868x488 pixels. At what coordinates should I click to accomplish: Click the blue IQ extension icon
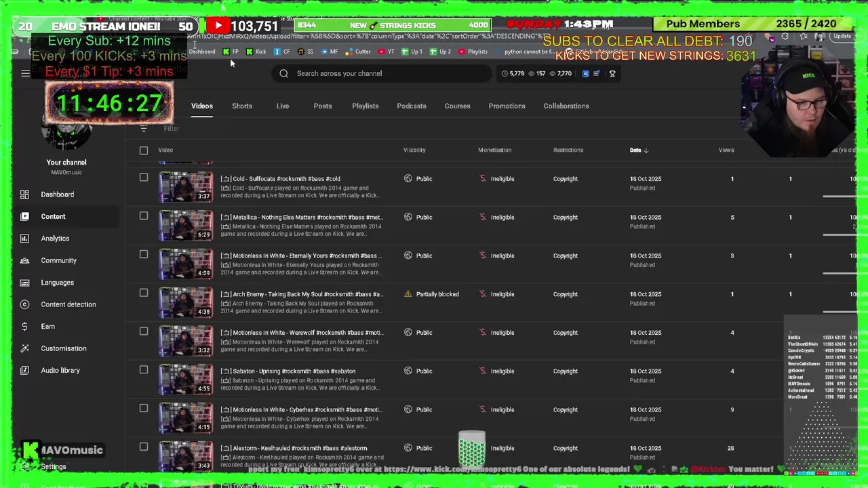tap(586, 73)
